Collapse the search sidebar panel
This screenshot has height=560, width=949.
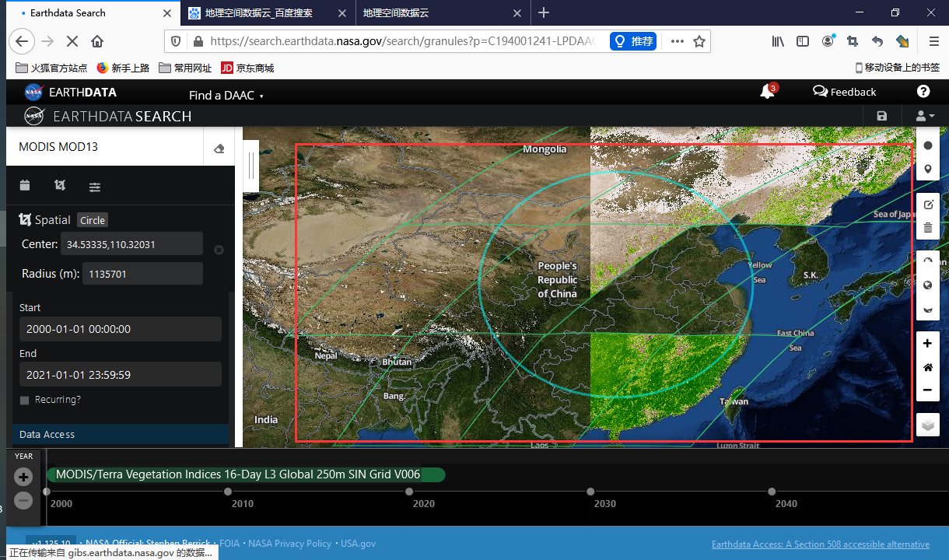(250, 164)
